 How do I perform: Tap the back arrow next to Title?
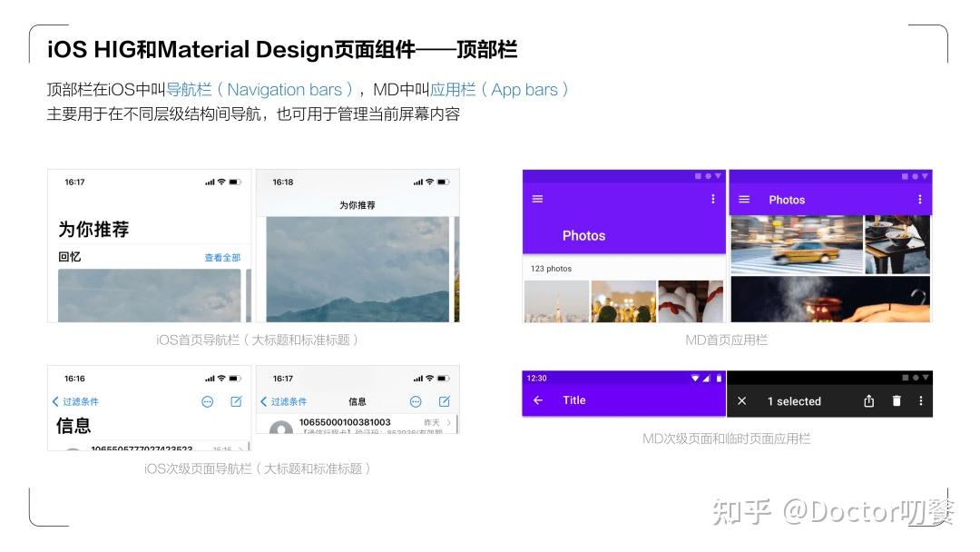pyautogui.click(x=537, y=399)
